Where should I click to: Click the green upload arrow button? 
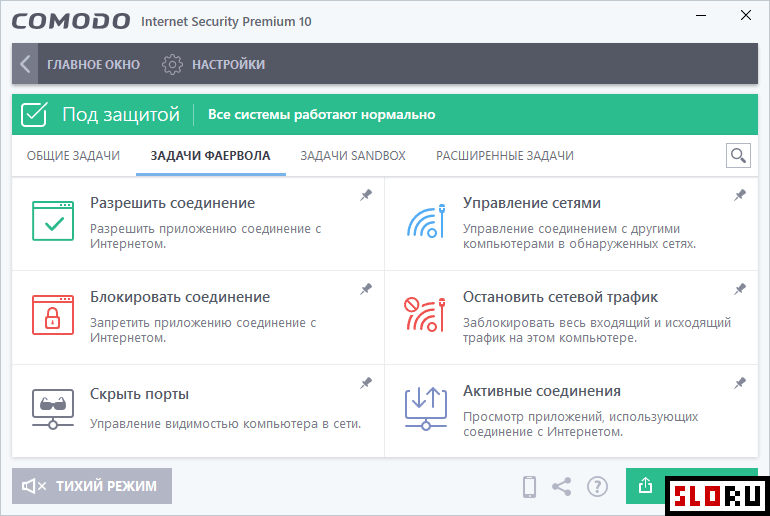tap(645, 486)
